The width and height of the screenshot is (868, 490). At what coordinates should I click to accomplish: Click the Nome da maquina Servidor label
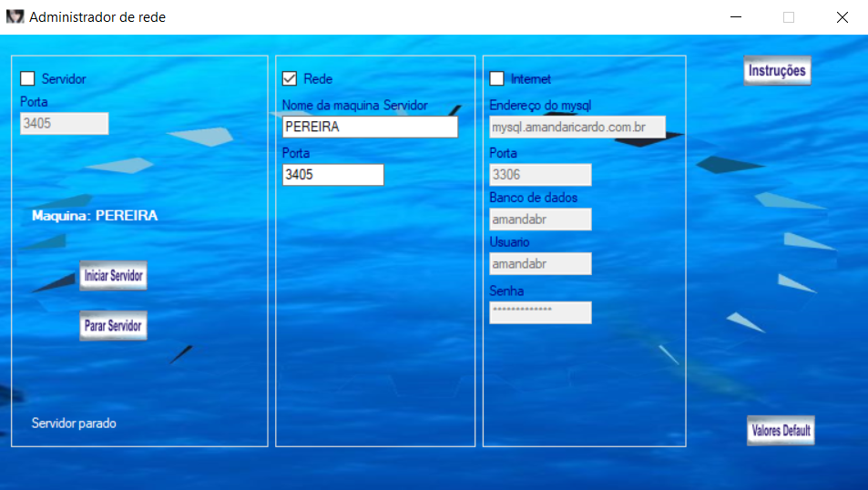point(355,106)
